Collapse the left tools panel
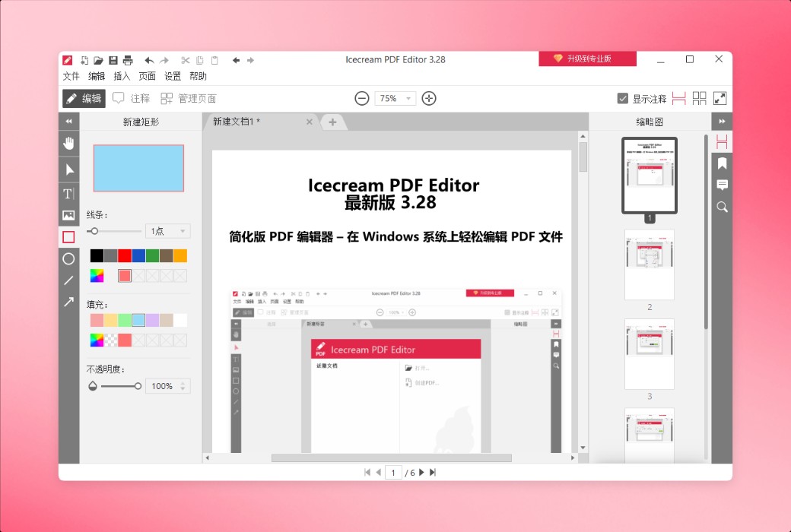This screenshot has height=532, width=791. pyautogui.click(x=68, y=121)
